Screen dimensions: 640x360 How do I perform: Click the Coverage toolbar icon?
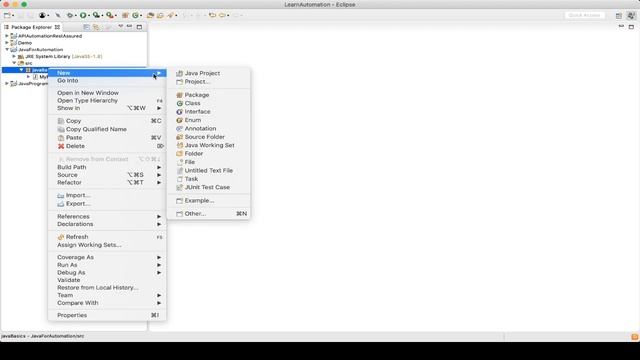tap(96, 15)
